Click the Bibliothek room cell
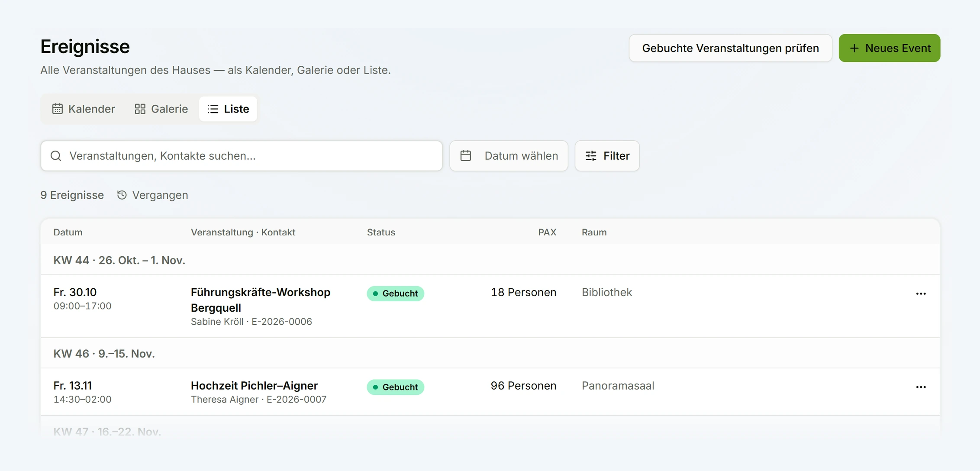This screenshot has height=471, width=980. (607, 292)
